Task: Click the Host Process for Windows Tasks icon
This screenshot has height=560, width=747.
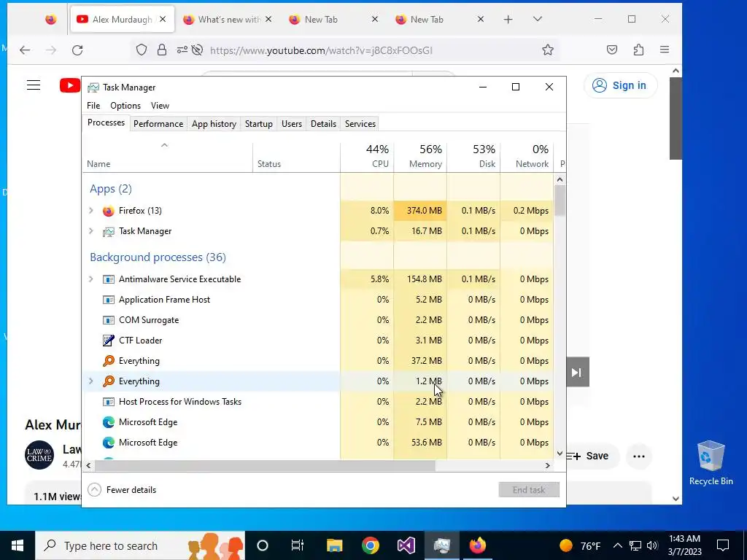Action: pos(109,402)
